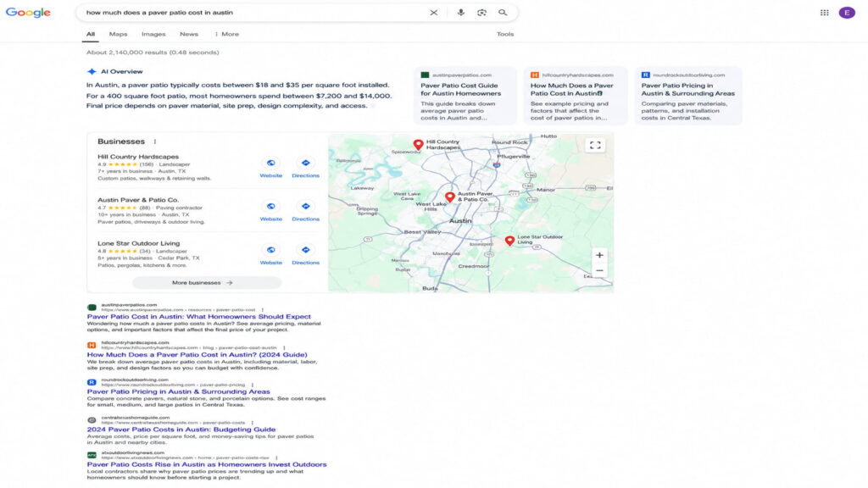
Task: Open Google apps grid icon
Action: [x=824, y=12]
